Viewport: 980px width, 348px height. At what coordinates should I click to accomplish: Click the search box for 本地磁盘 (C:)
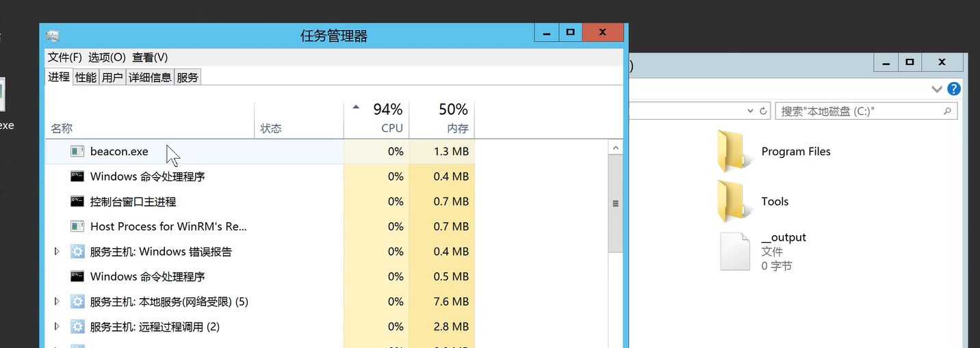[859, 111]
